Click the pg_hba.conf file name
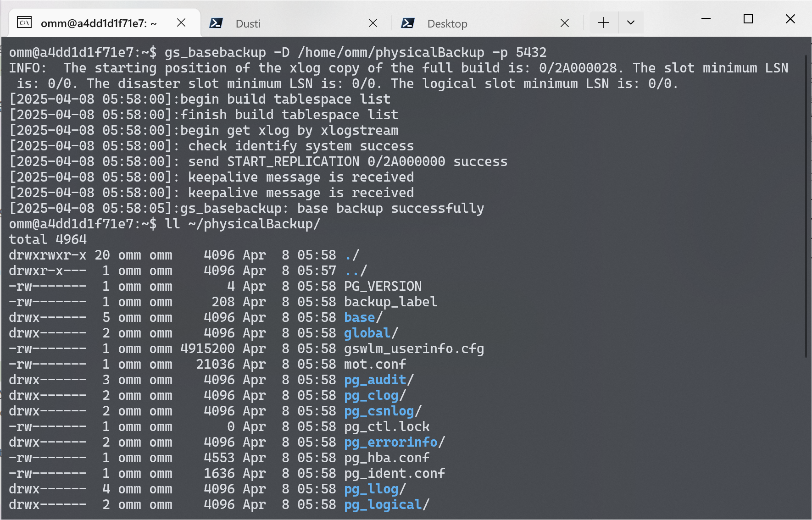 coord(386,458)
